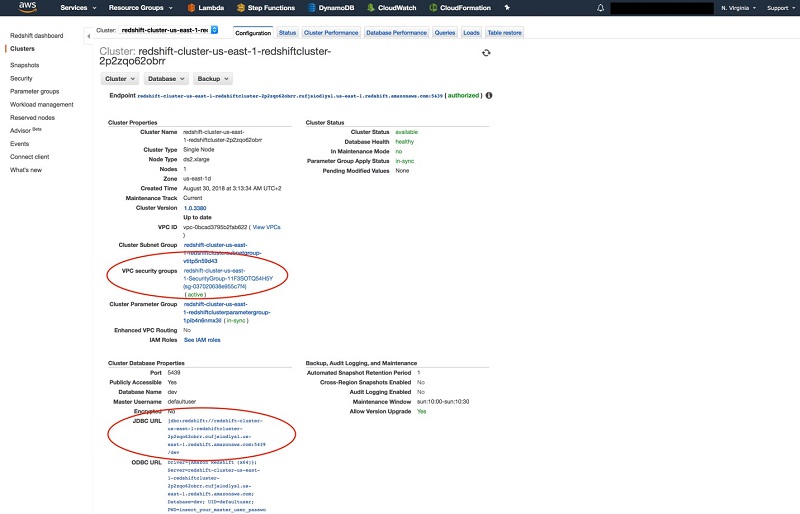Open the CloudWatch shortcut icon
This screenshot has width=800, height=514.
371,8
